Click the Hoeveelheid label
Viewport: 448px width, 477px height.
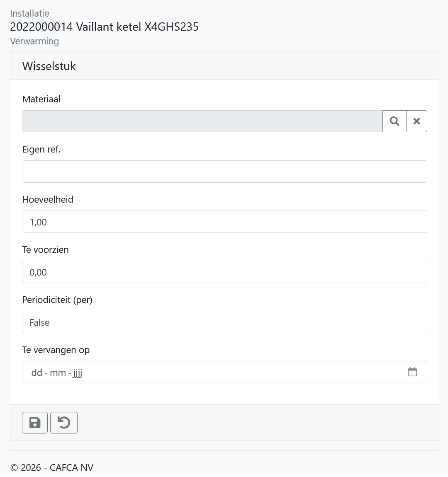(x=48, y=200)
